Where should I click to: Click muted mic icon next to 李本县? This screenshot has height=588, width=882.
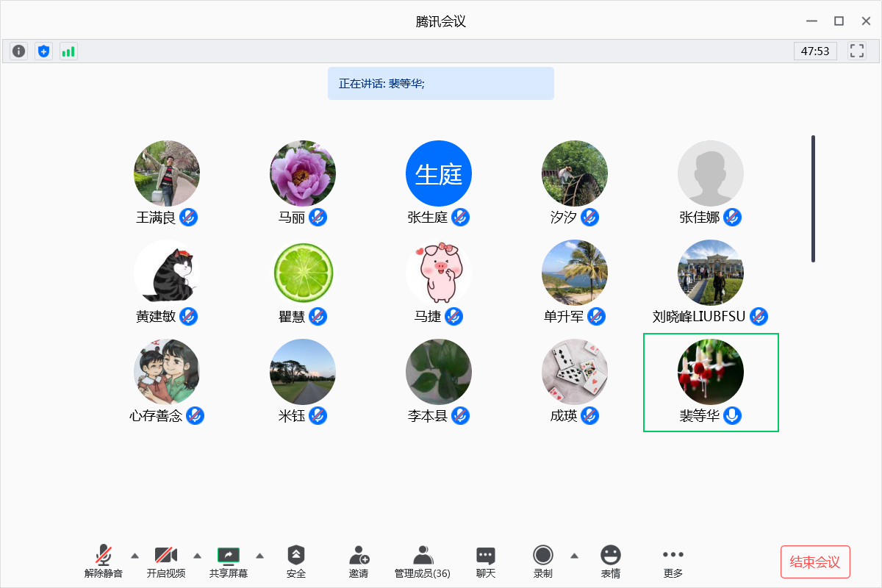pos(460,415)
